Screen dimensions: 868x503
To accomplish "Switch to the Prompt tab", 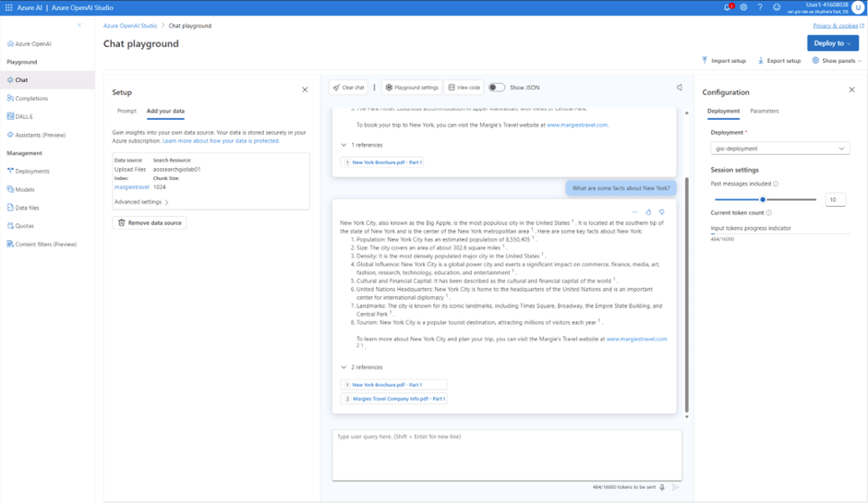I will point(127,111).
